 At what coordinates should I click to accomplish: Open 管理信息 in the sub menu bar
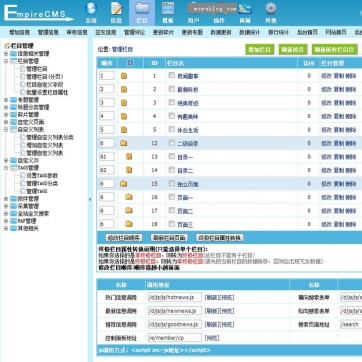tap(48, 32)
